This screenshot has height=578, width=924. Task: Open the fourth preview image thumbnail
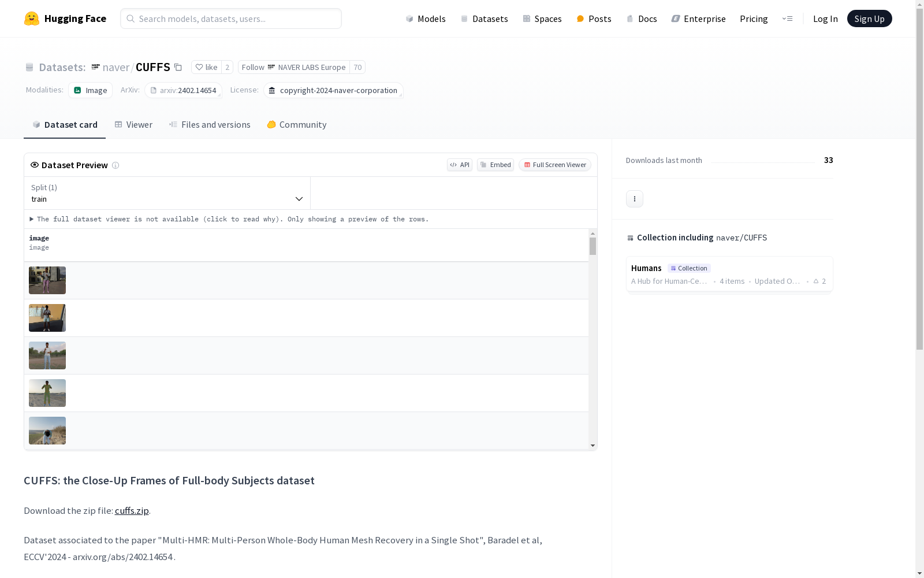tap(47, 393)
